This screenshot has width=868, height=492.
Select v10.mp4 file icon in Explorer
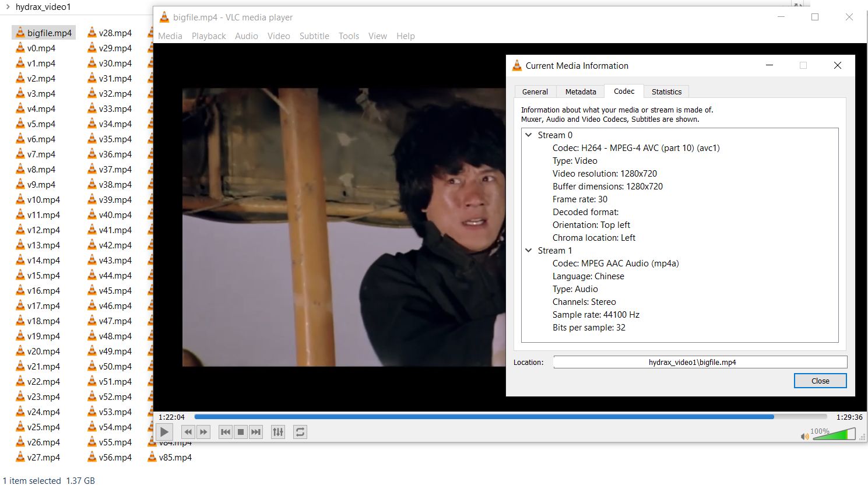pyautogui.click(x=20, y=199)
